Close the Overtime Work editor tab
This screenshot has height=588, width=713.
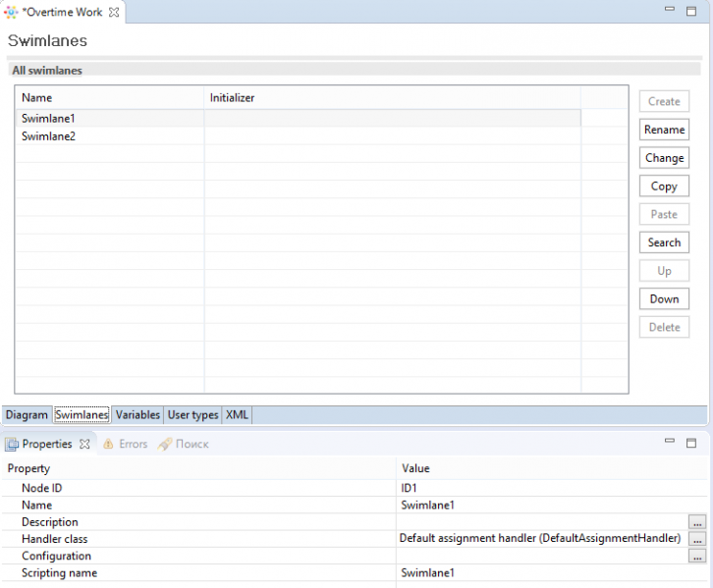coord(114,13)
